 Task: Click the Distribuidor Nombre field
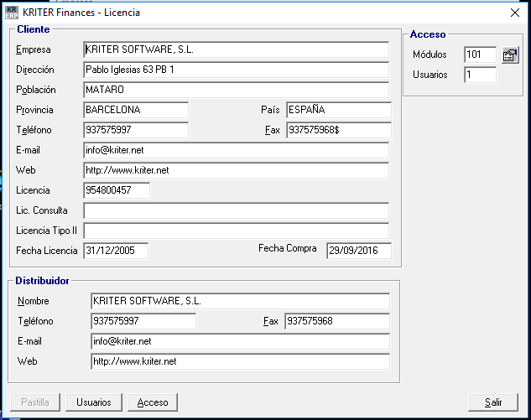(x=240, y=301)
